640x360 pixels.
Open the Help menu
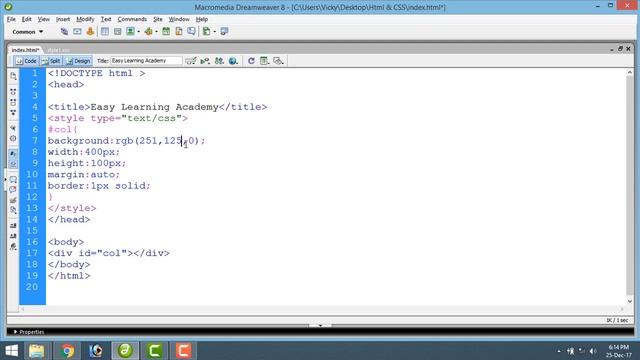pyautogui.click(x=202, y=19)
